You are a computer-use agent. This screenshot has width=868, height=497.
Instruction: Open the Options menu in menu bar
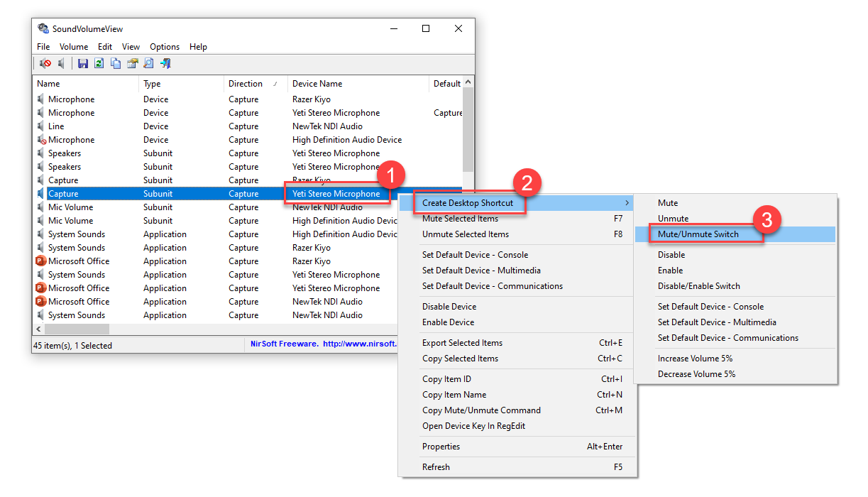tap(165, 47)
